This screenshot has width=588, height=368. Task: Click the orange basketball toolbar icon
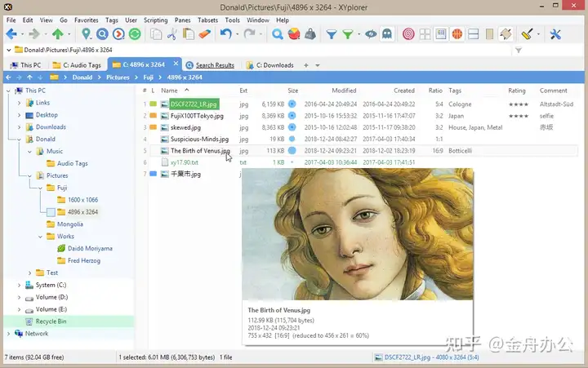click(457, 34)
